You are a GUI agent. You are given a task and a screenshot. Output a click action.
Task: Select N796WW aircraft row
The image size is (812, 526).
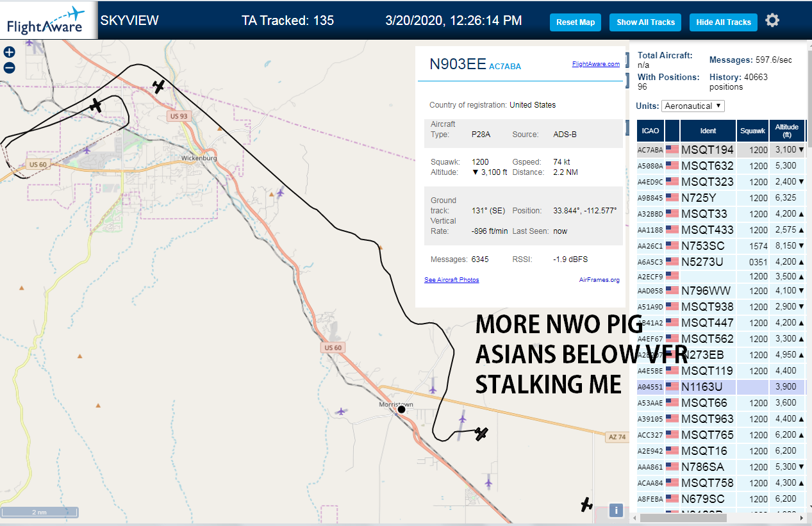tap(721, 291)
